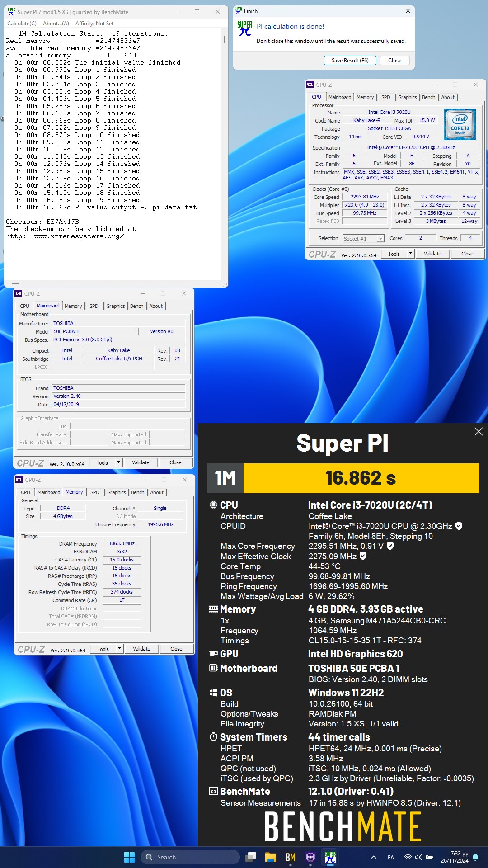The image size is (488, 868).
Task: Click Tools button in Mainboard CPU-Z window
Action: tap(102, 462)
